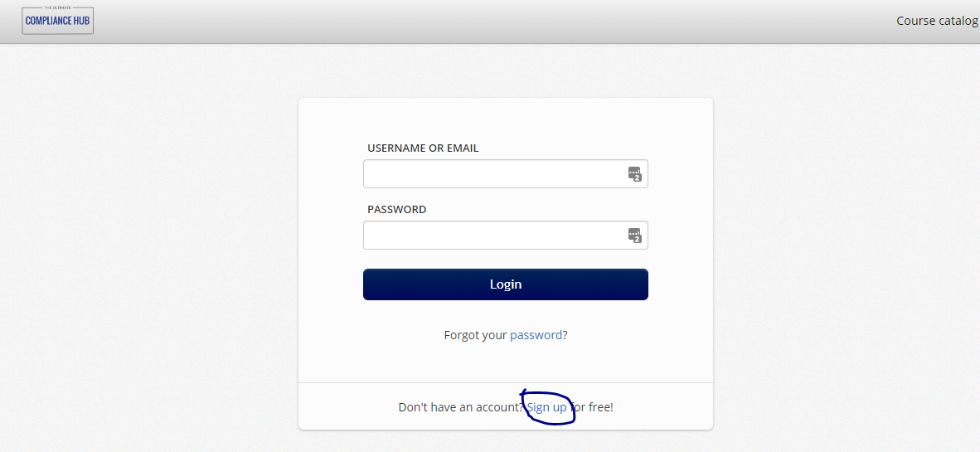Click the USERNAME OR EMAIL label
980x452 pixels.
click(423, 148)
